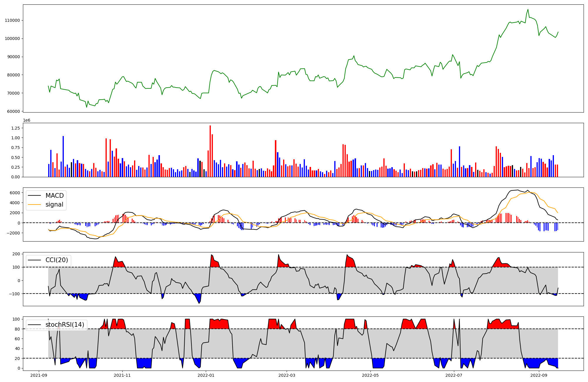Click the 2022-01 date tick label

[206, 375]
